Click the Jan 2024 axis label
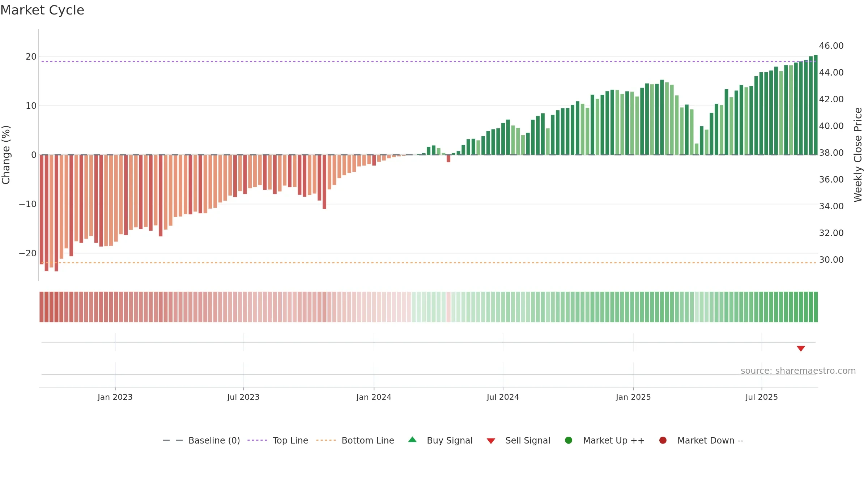Image resolution: width=868 pixels, height=488 pixels. pos(374,397)
